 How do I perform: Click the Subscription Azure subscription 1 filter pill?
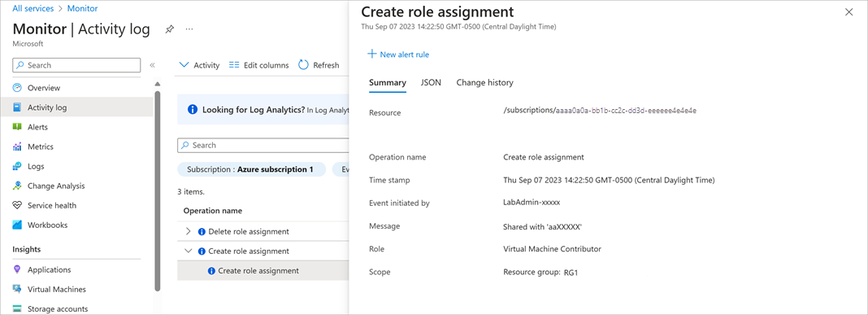(x=251, y=169)
